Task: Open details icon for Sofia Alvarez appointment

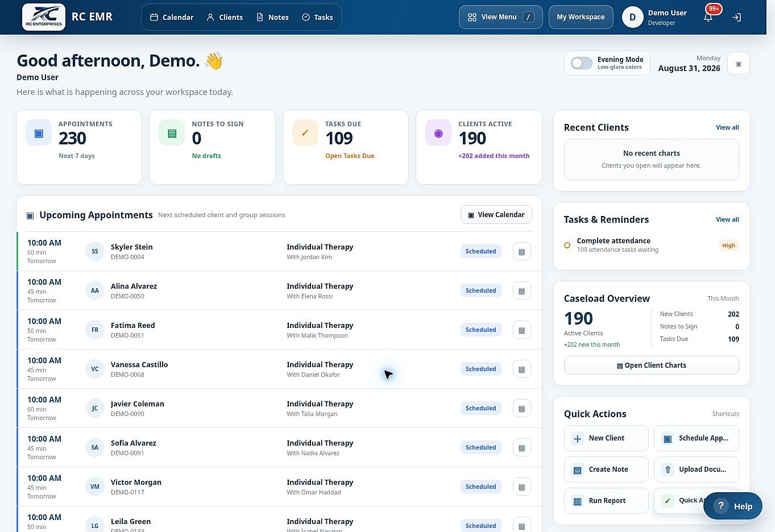Action: click(x=522, y=447)
